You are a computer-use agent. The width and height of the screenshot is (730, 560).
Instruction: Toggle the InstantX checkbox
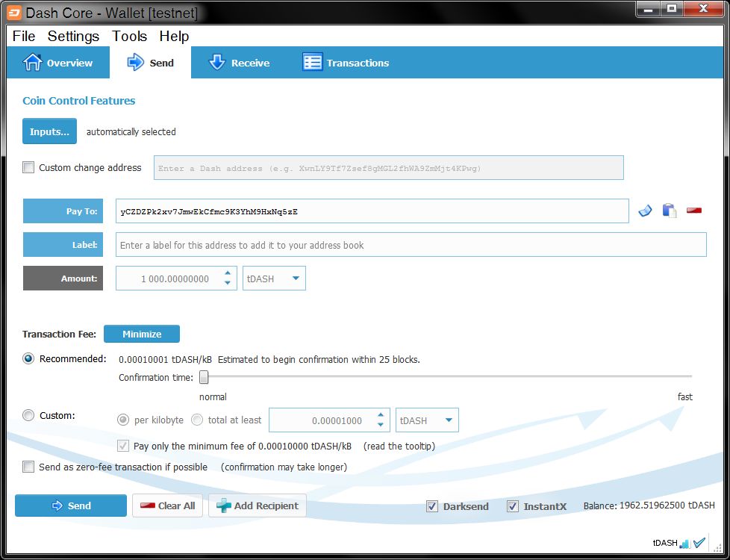[x=513, y=506]
